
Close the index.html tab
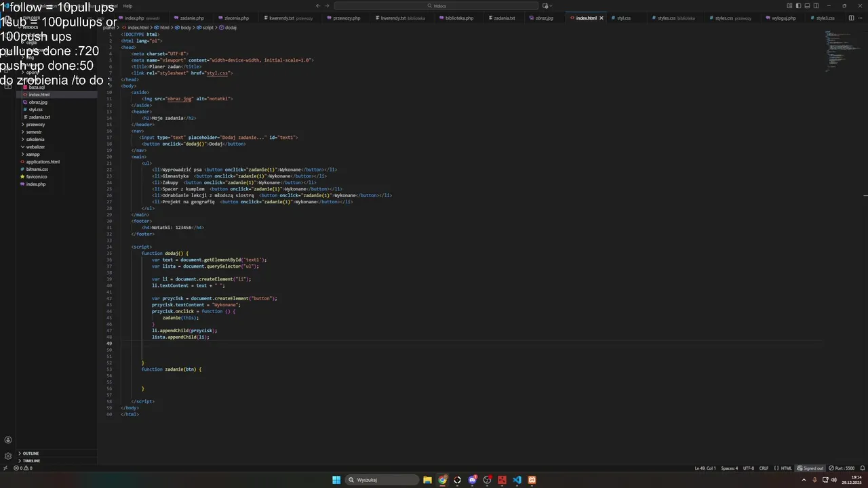click(601, 18)
